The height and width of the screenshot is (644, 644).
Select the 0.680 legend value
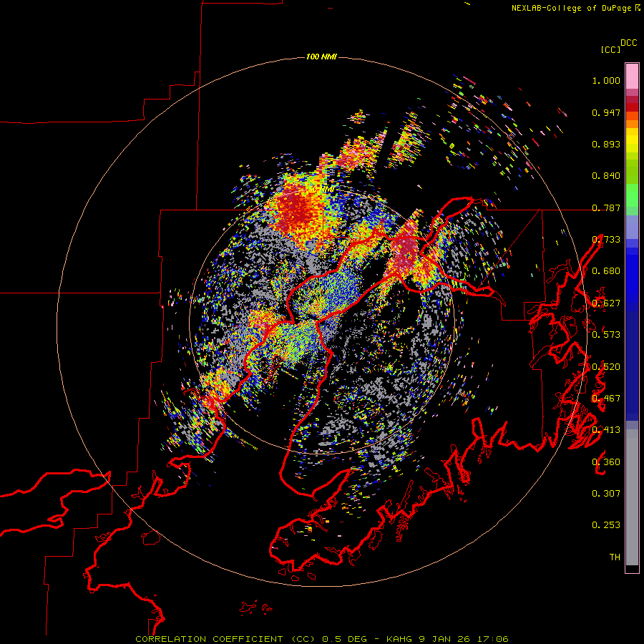[x=606, y=271]
